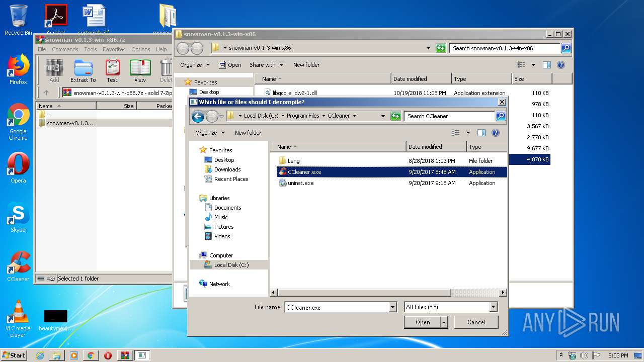
Task: Expand the dialog Organize menu
Action: coord(210,133)
